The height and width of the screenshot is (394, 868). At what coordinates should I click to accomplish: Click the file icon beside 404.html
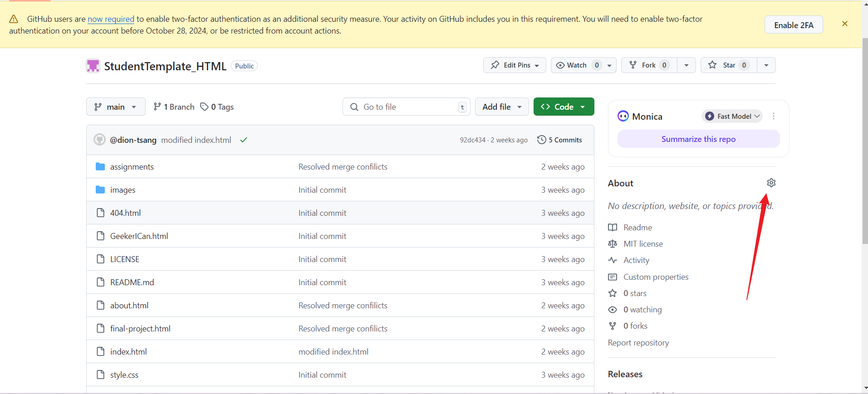pyautogui.click(x=100, y=213)
